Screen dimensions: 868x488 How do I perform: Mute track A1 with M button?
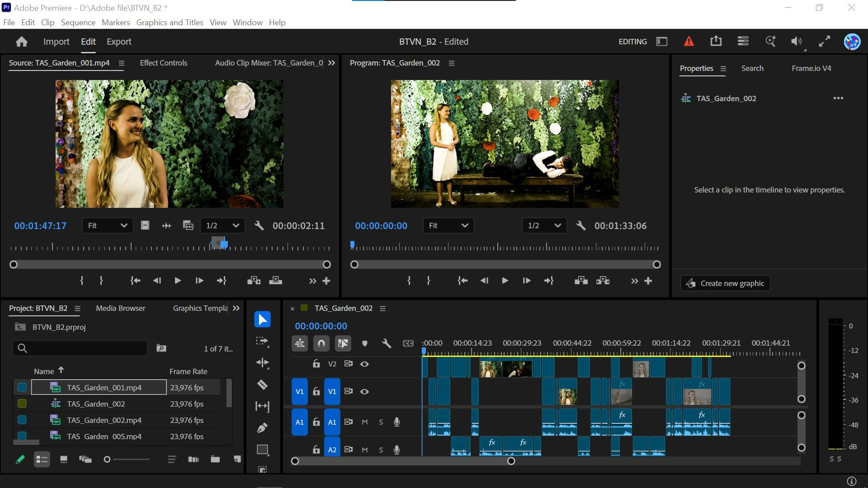tap(365, 422)
